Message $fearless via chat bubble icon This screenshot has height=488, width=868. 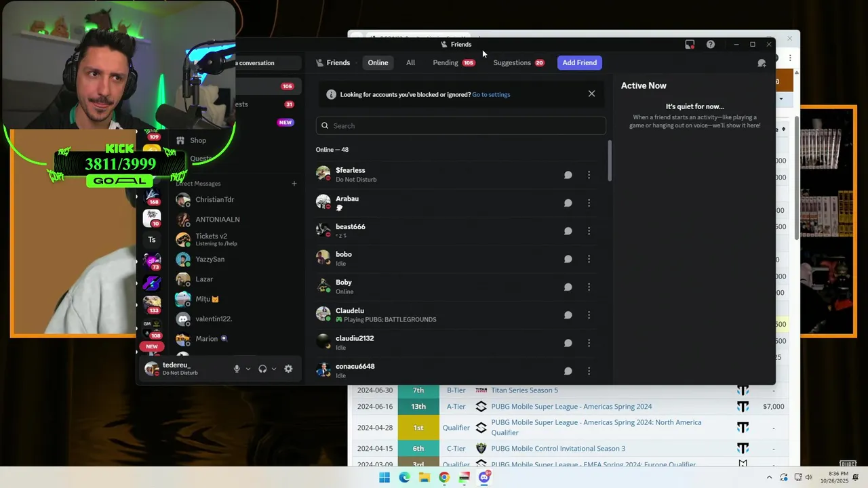coord(568,175)
